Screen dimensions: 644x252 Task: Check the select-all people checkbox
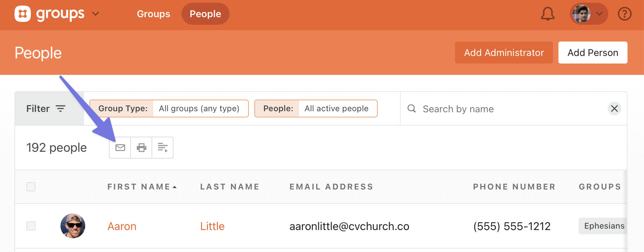point(31,186)
